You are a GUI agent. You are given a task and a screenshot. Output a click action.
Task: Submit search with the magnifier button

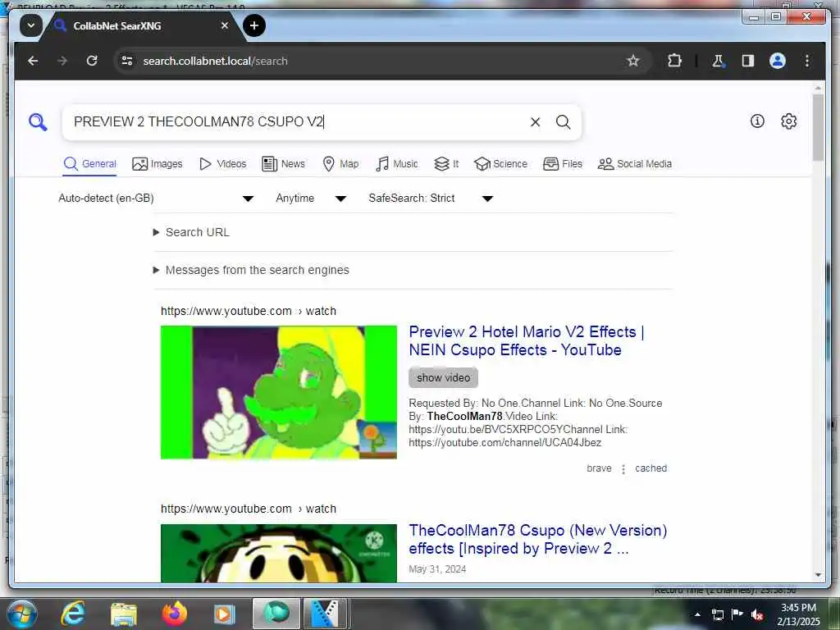click(563, 122)
